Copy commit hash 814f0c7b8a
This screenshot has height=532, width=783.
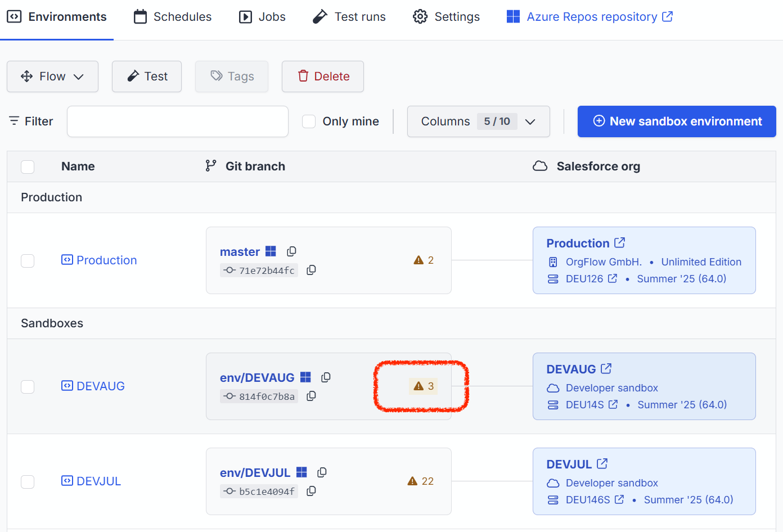[x=311, y=396]
